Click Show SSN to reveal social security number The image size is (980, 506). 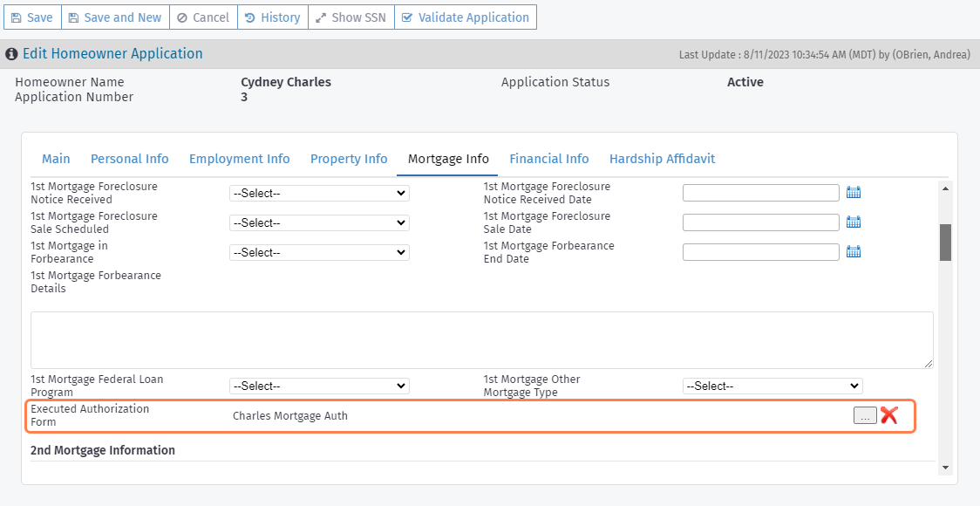pos(350,17)
